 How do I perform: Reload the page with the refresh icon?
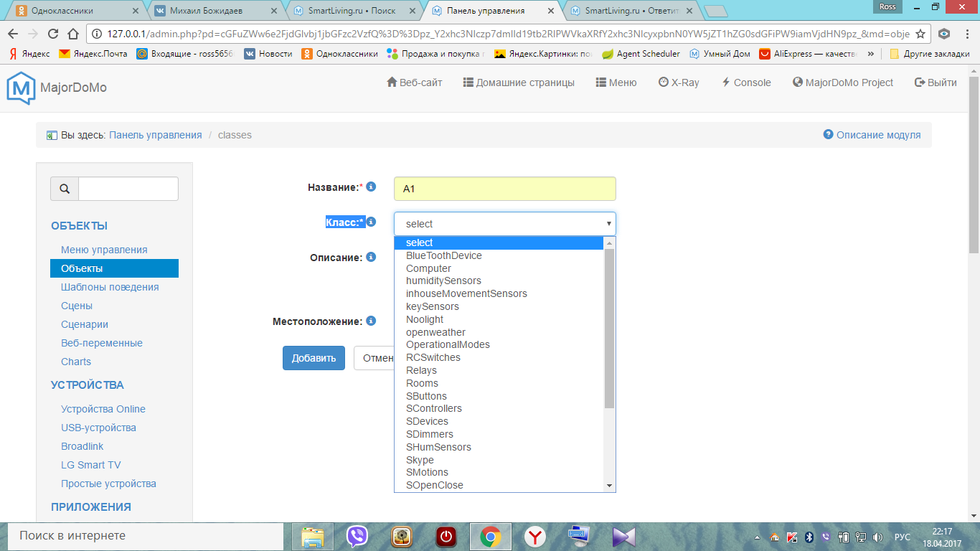point(52,34)
